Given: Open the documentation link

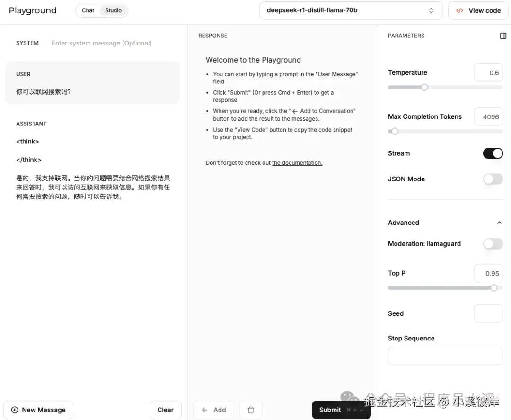Looking at the screenshot, I should 297,162.
